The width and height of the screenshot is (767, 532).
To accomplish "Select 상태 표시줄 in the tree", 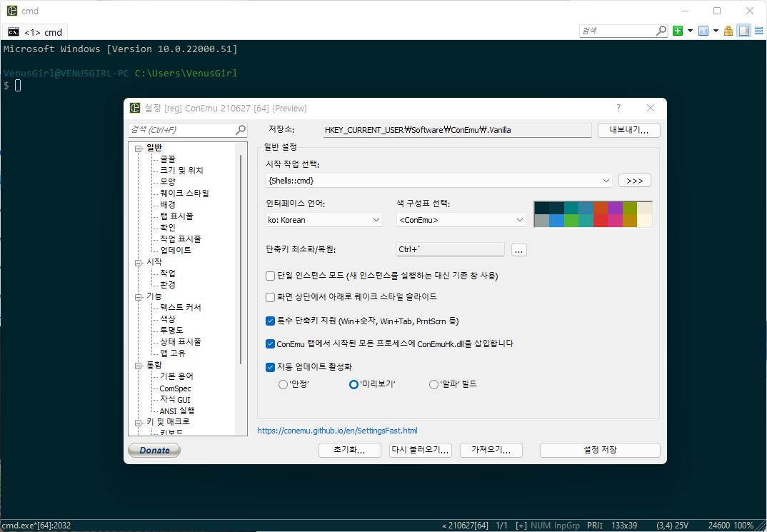I will pos(181,342).
